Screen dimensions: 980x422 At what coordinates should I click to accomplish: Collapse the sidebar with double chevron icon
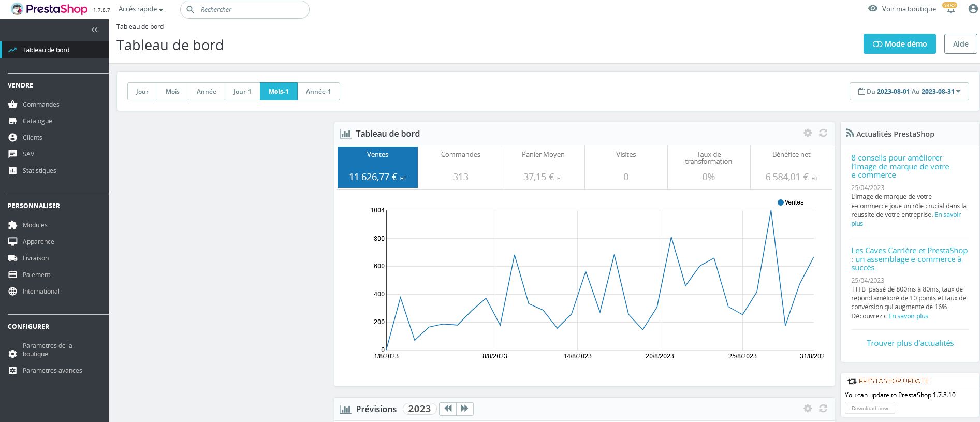point(94,30)
